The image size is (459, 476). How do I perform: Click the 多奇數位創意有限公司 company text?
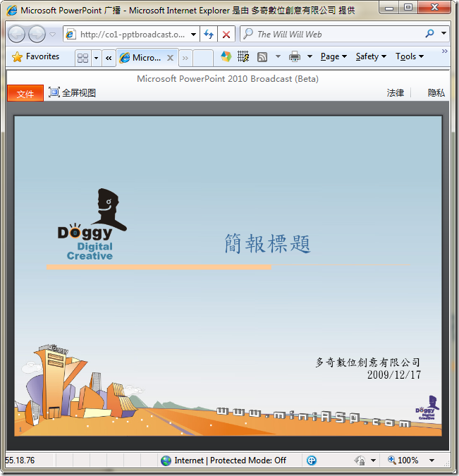tap(368, 362)
